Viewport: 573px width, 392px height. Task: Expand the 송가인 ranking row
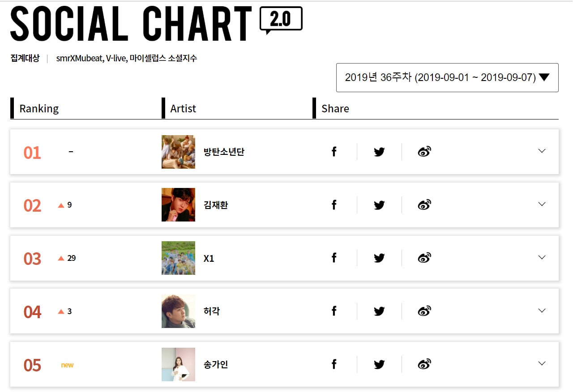(x=542, y=363)
